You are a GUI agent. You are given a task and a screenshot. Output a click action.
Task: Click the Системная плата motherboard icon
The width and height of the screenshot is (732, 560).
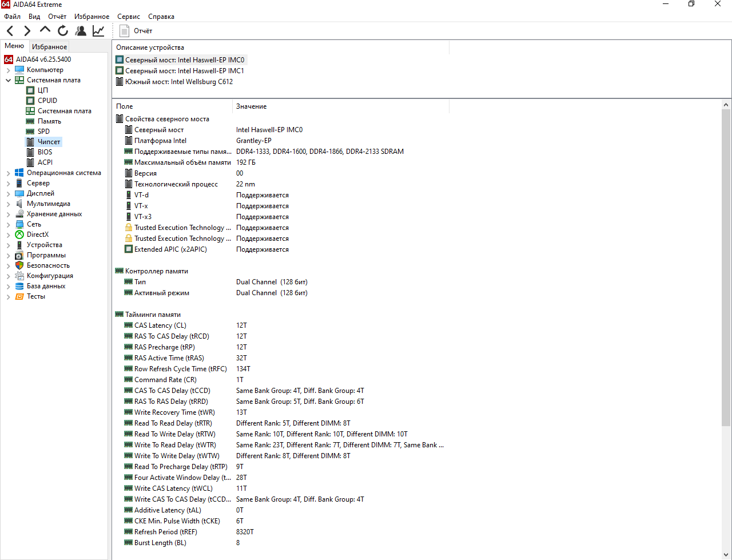point(20,80)
